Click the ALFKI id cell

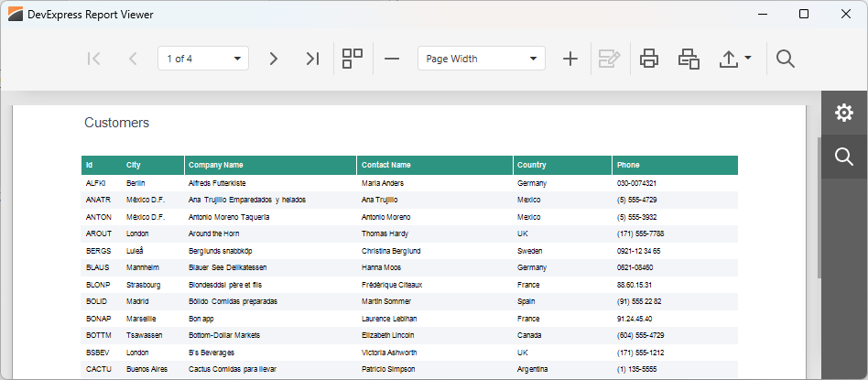click(x=96, y=183)
